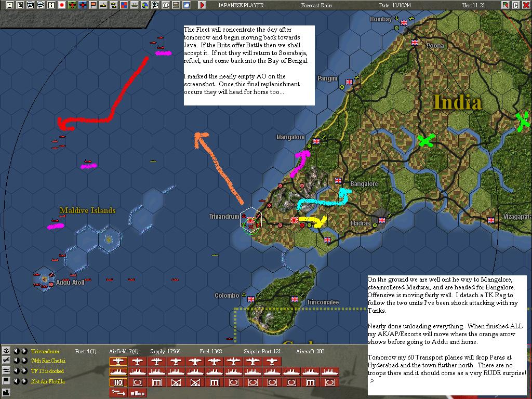
Task: Show previous base before Trivandrum
Action: [16, 351]
